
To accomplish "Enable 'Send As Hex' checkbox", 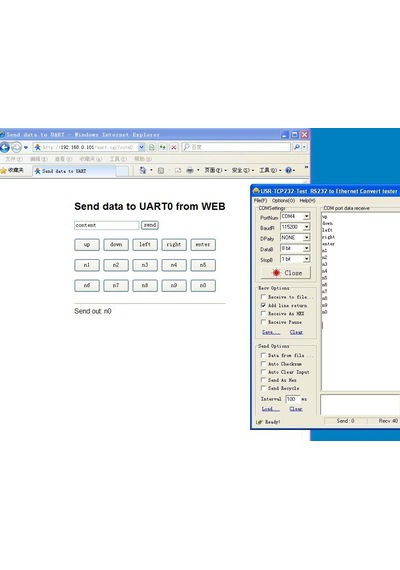I will click(x=263, y=380).
